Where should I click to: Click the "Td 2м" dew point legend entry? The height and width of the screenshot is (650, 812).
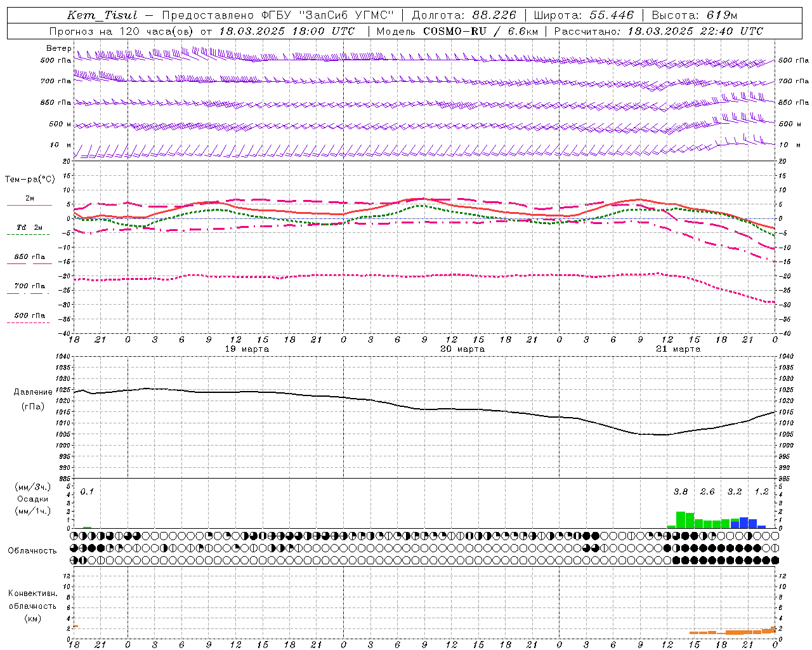[29, 227]
